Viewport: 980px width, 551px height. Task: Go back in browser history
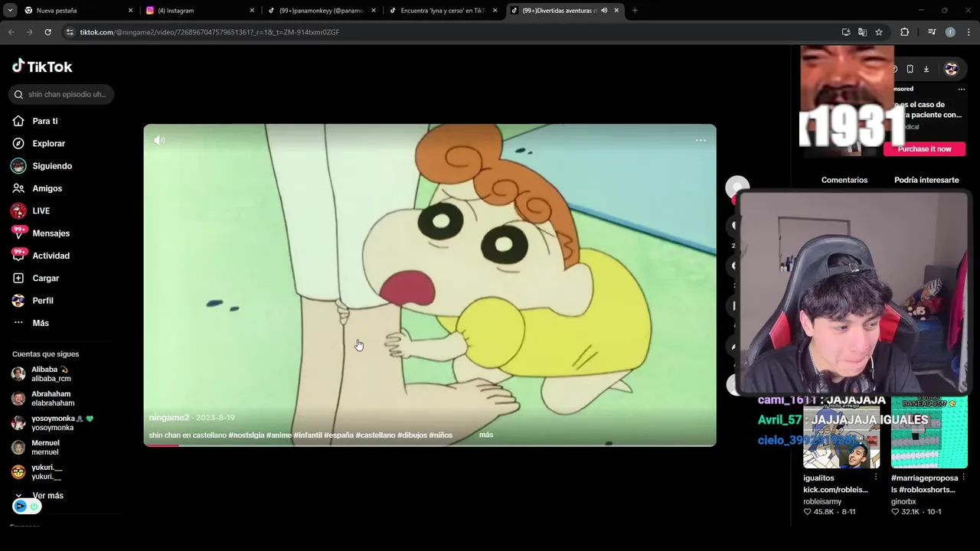click(x=11, y=32)
